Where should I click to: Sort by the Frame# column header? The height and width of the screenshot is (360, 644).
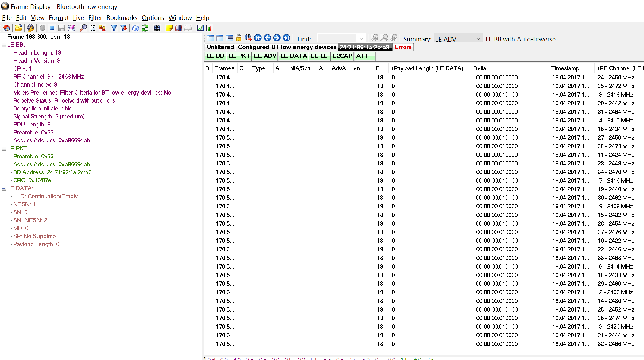point(224,68)
